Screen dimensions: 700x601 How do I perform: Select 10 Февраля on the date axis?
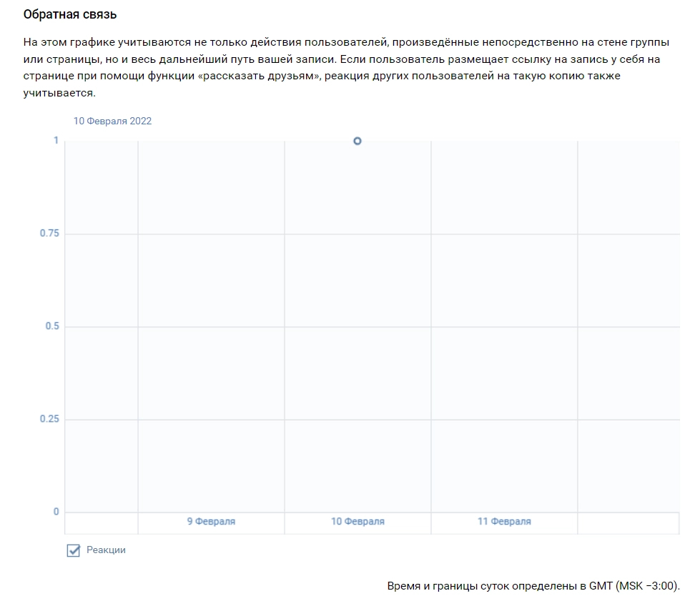point(358,522)
